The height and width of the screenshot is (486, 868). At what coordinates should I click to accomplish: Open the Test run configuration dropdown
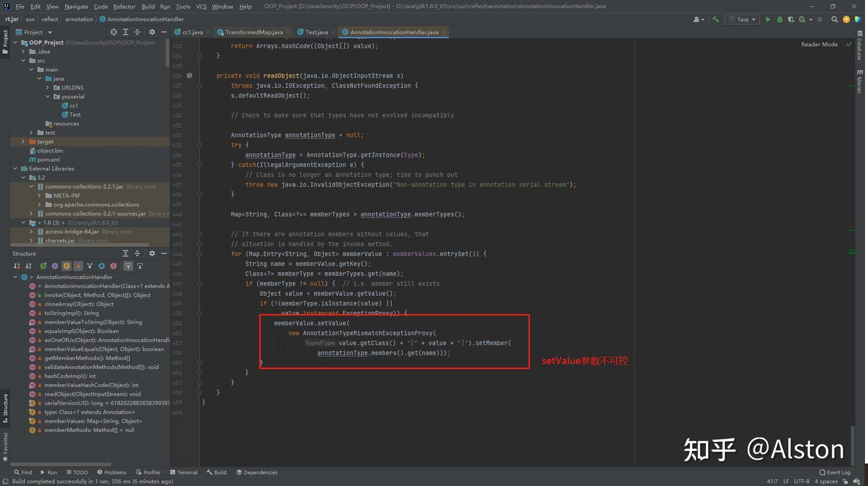click(741, 19)
